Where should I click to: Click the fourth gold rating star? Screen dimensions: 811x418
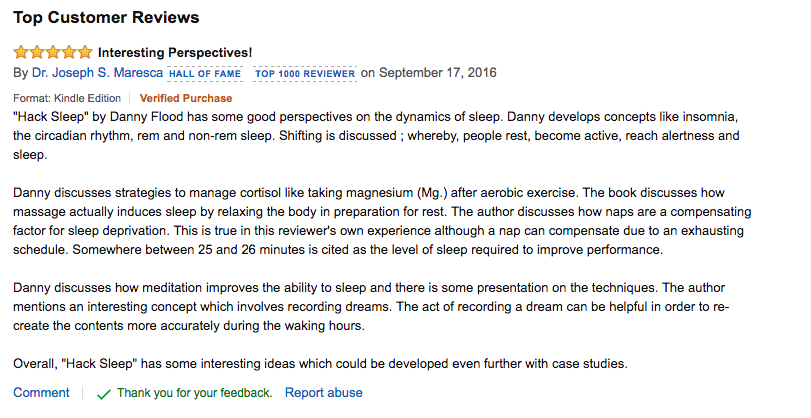(69, 52)
